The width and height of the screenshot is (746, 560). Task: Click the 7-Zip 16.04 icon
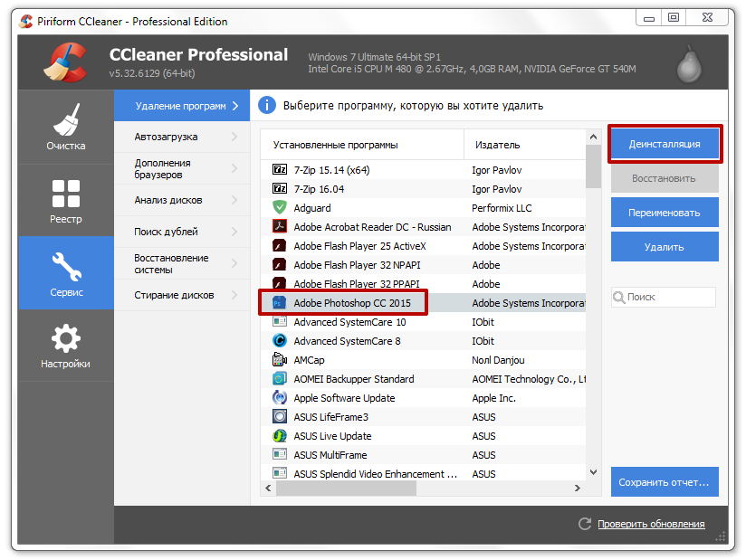[x=279, y=188]
